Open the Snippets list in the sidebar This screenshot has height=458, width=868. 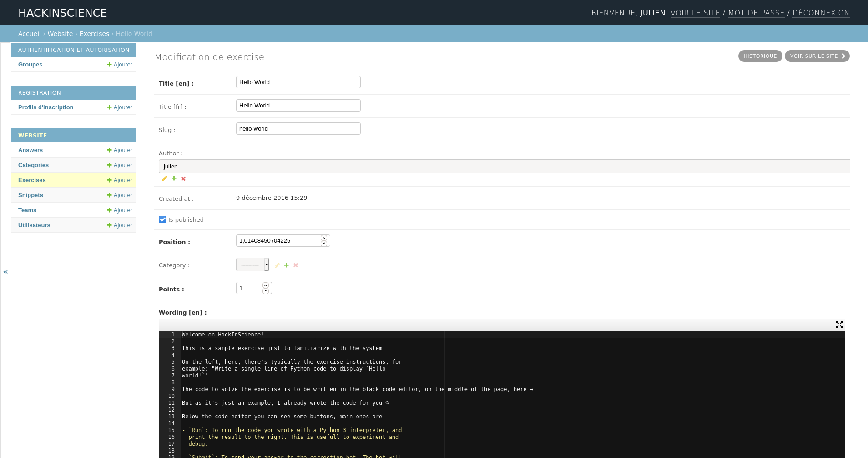(30, 195)
